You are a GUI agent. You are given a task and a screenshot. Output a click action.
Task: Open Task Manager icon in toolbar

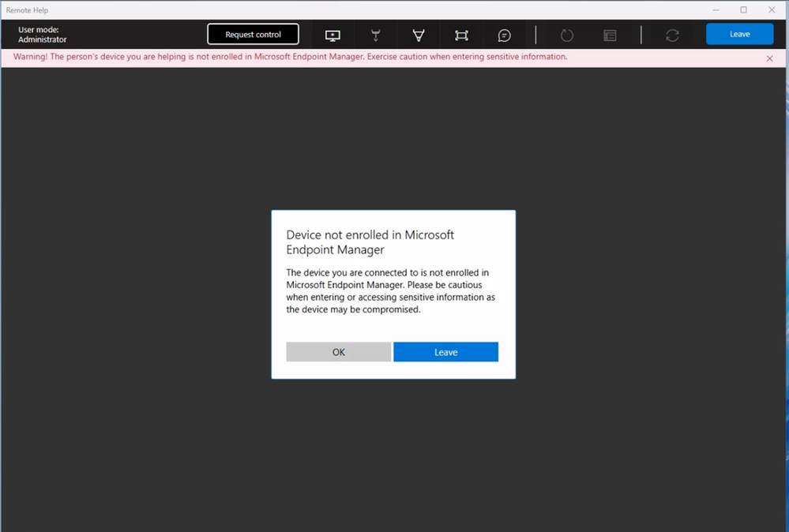point(610,36)
